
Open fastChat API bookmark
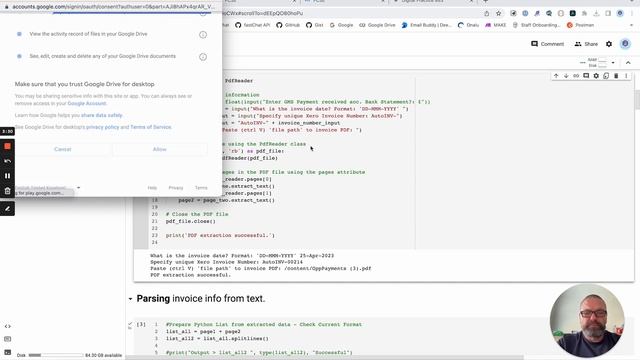pos(252,25)
